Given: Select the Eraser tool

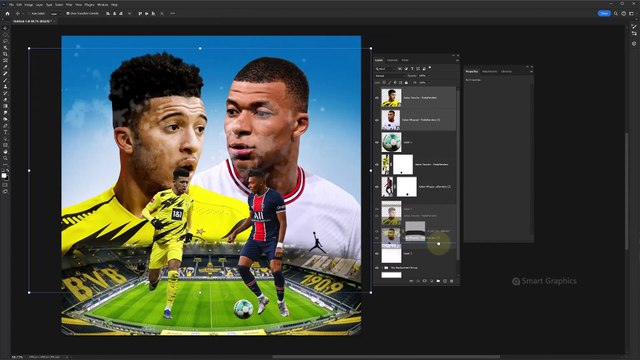Looking at the screenshot, I should point(5,100).
